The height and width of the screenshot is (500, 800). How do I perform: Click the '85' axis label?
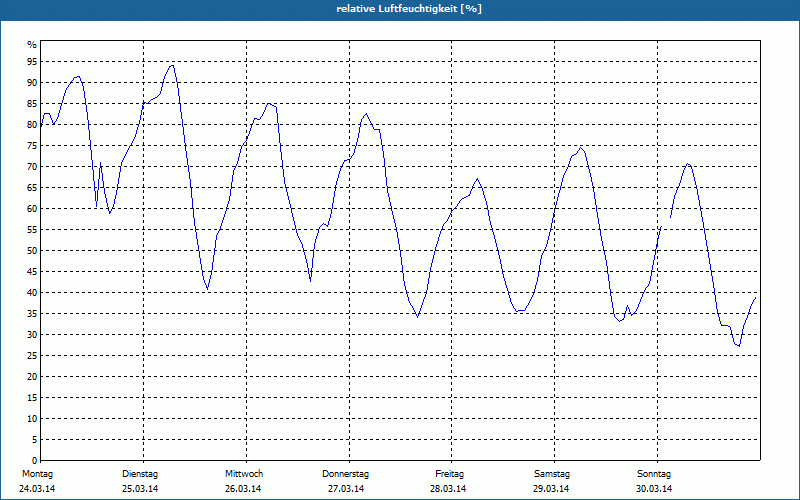pyautogui.click(x=32, y=104)
